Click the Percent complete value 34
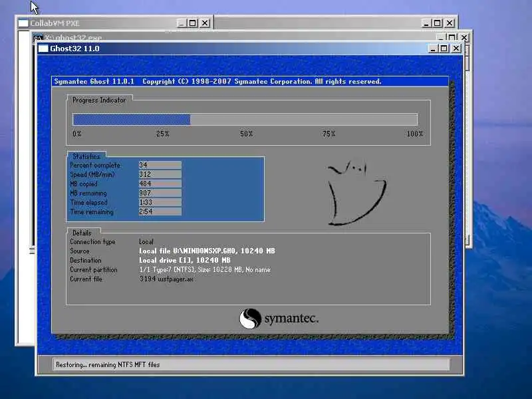The width and height of the screenshot is (532, 399). point(160,165)
